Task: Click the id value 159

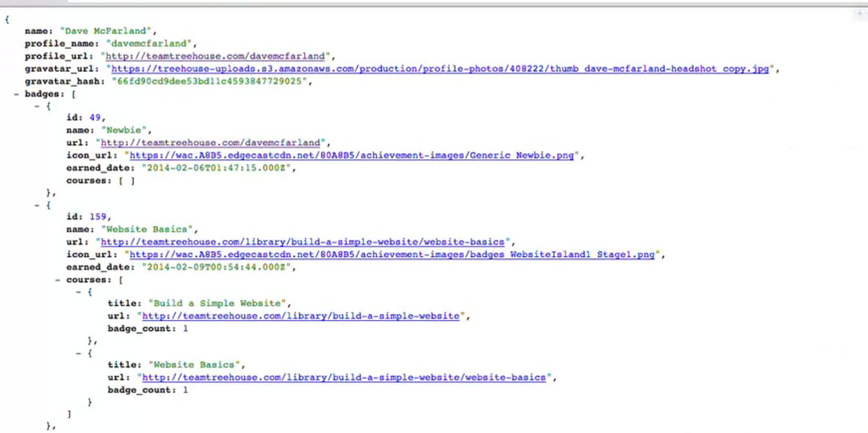Action: 100,217
